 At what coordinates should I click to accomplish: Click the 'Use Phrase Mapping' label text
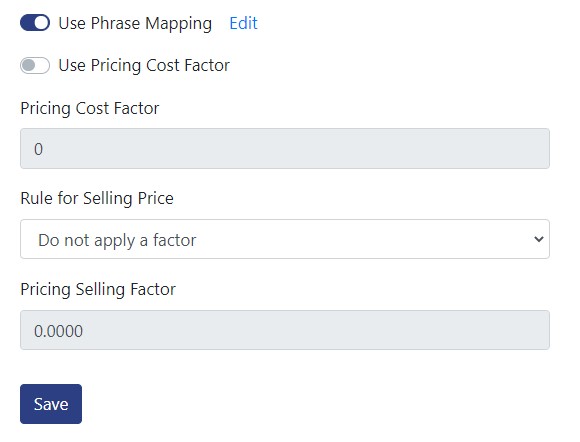[x=135, y=23]
